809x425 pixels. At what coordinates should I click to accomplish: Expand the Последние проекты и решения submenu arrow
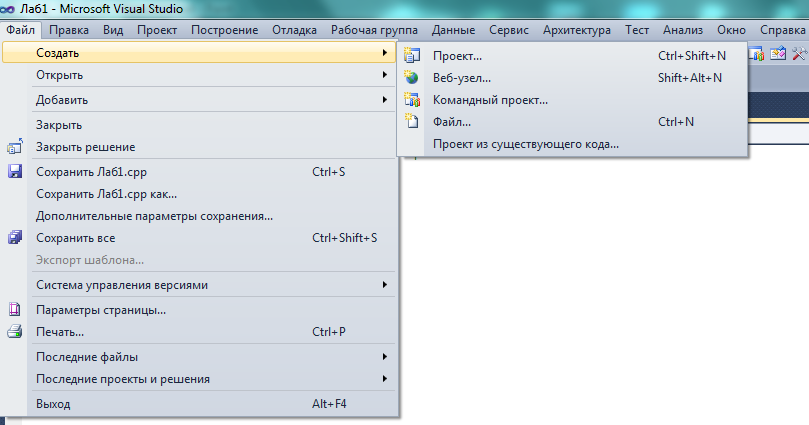[384, 379]
